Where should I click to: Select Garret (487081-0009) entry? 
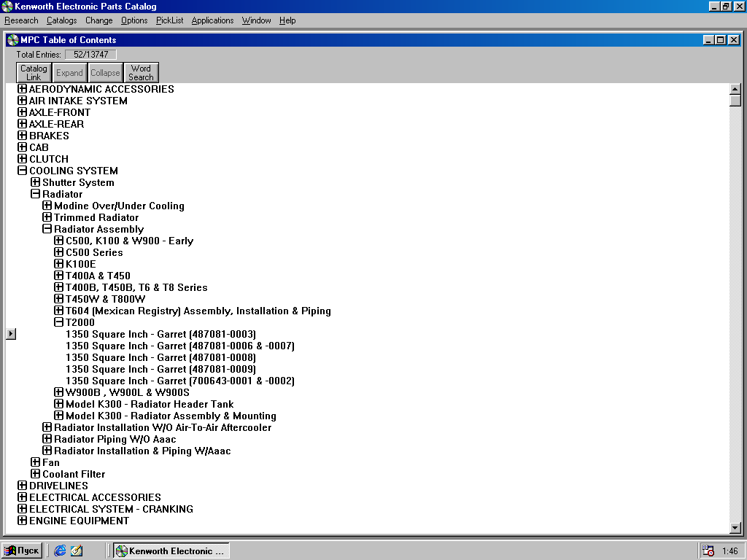click(x=161, y=369)
